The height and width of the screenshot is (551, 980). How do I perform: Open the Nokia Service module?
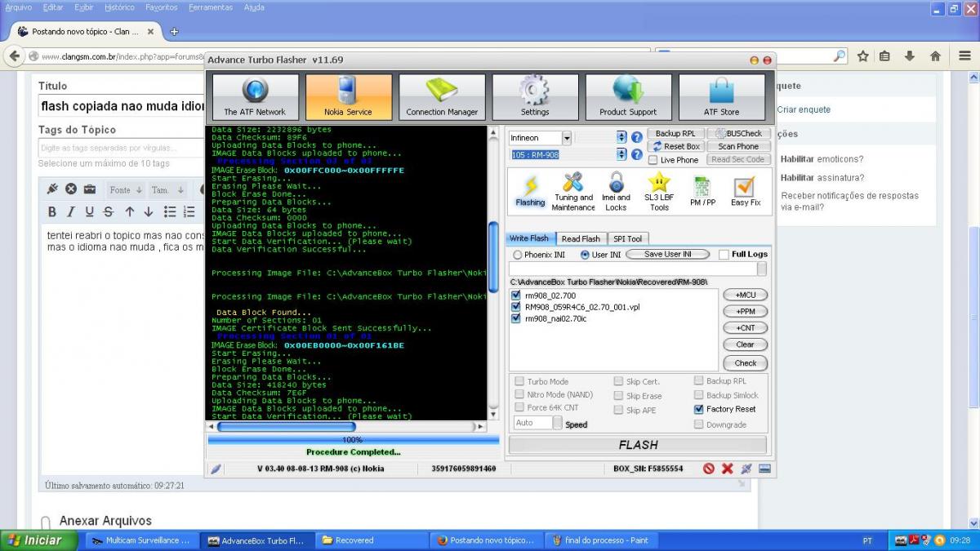click(x=349, y=97)
